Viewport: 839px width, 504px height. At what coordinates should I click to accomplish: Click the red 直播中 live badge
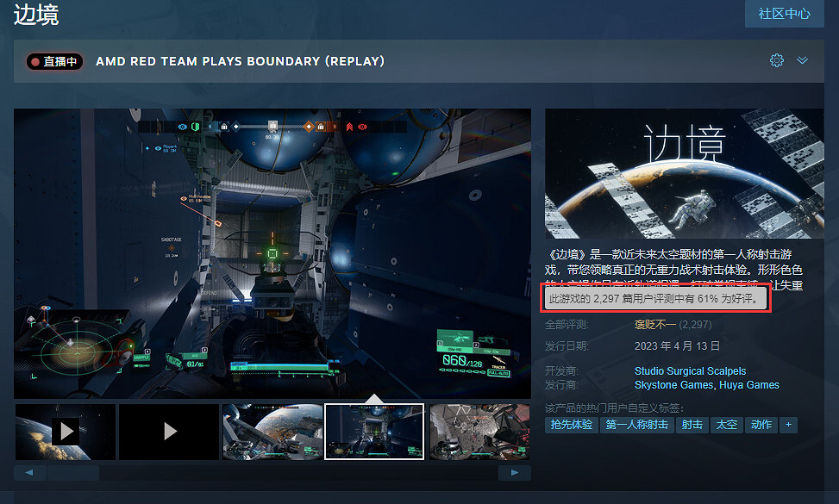[x=53, y=61]
